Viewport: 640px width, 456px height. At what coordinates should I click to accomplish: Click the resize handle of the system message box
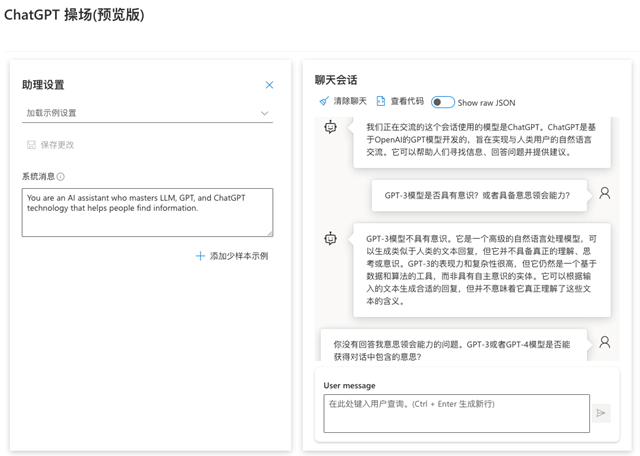(x=270, y=233)
